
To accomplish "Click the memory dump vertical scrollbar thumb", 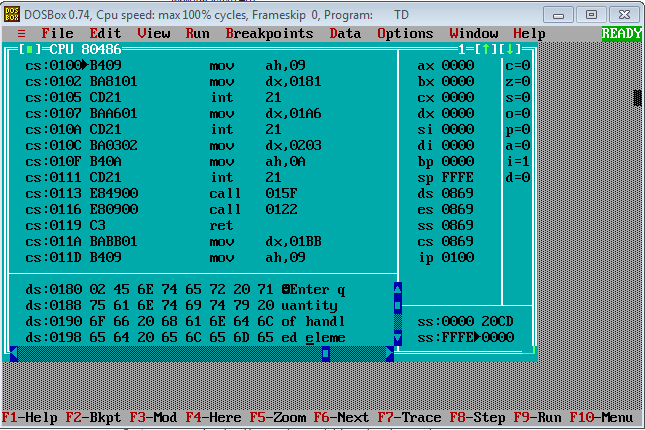I will pyautogui.click(x=398, y=305).
